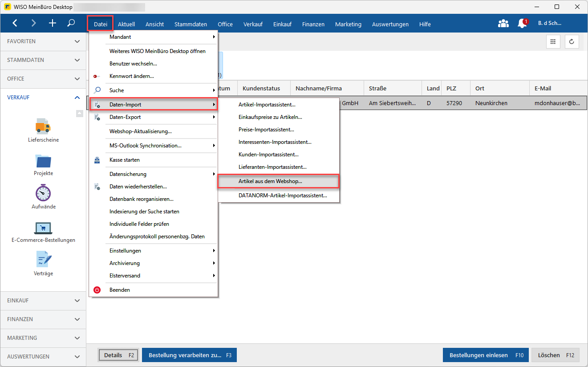
Task: Open Verträge in the sidebar
Action: click(x=43, y=264)
